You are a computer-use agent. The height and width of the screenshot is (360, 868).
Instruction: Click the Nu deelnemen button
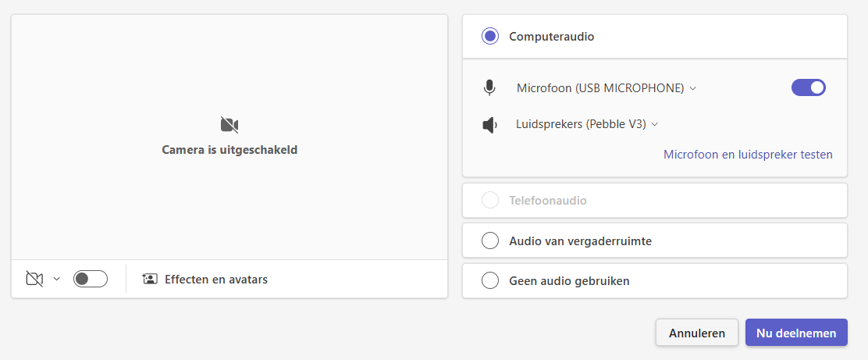coord(796,333)
